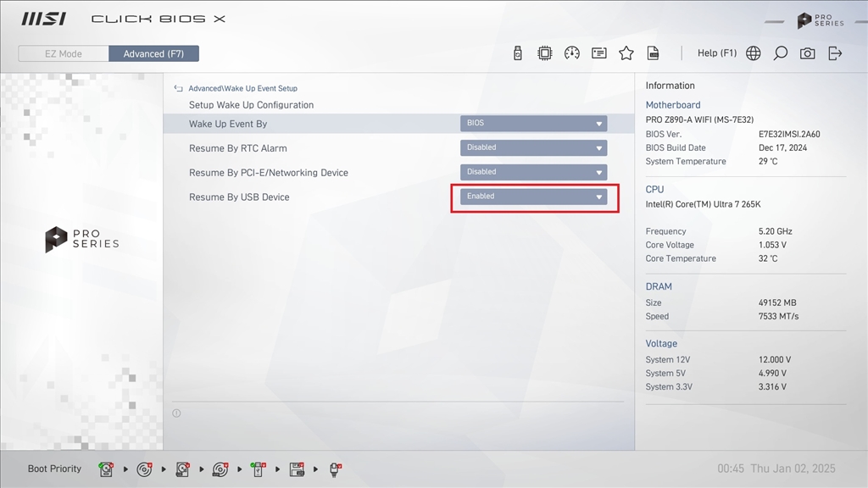Select the floppy disk boot device
This screenshot has width=868, height=488.
click(x=297, y=469)
